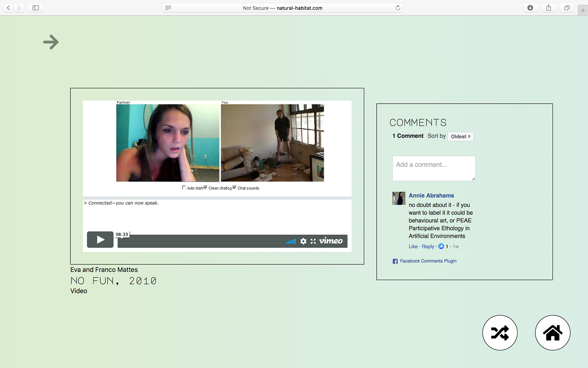Reload the page
The height and width of the screenshot is (368, 588).
point(398,8)
